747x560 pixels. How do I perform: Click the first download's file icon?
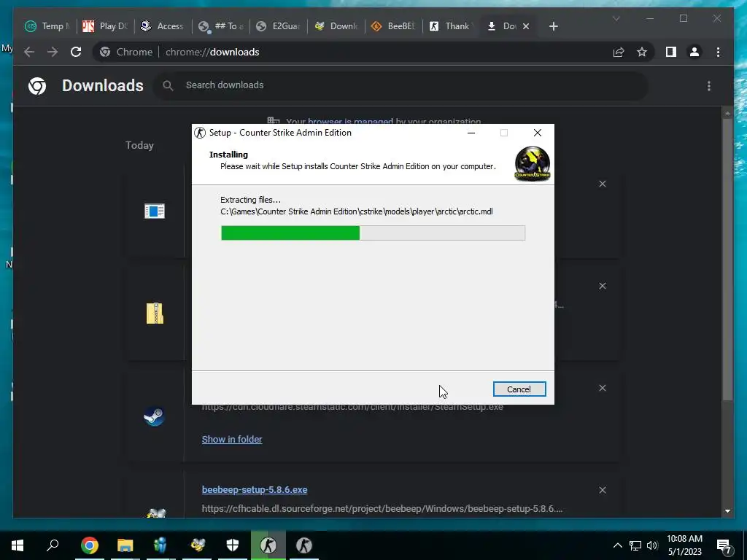point(155,211)
